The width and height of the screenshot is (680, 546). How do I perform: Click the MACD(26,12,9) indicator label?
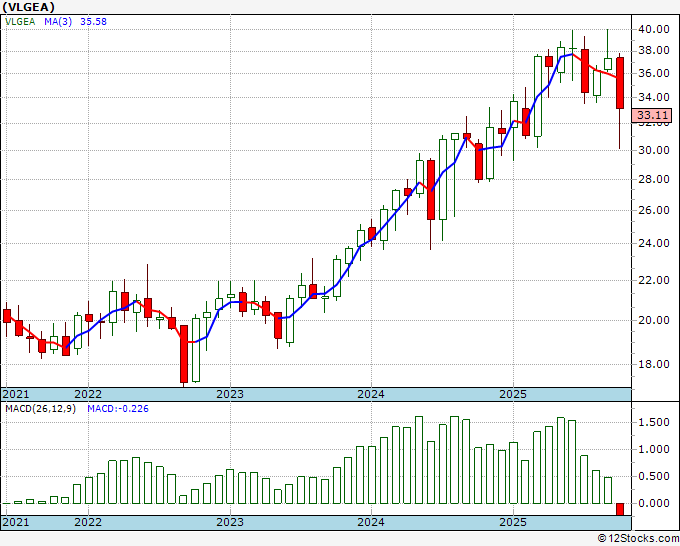40,409
